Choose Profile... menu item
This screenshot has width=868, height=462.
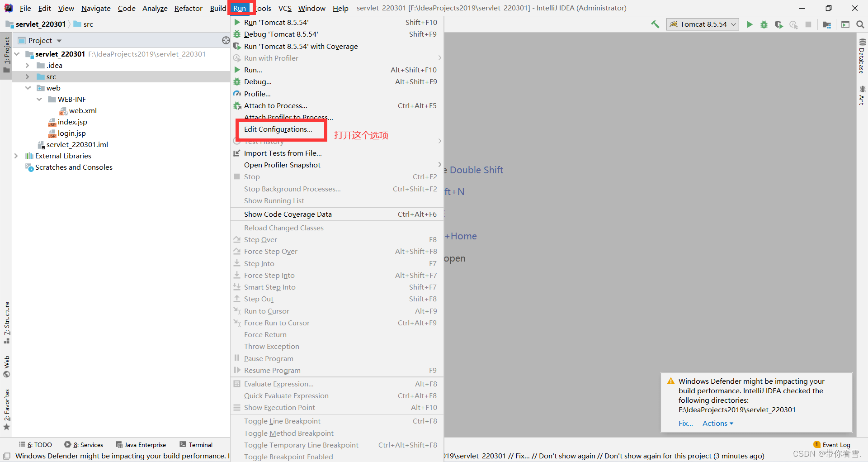tap(337, 94)
